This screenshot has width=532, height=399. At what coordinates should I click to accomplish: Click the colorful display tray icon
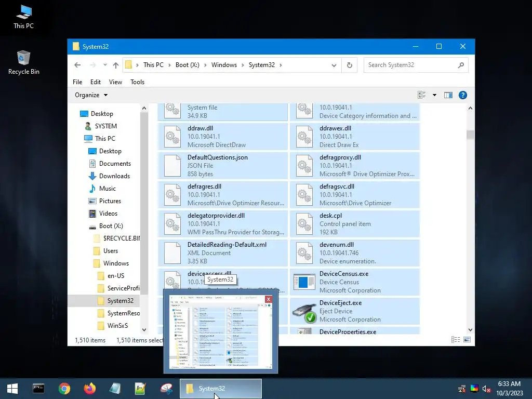tap(474, 389)
